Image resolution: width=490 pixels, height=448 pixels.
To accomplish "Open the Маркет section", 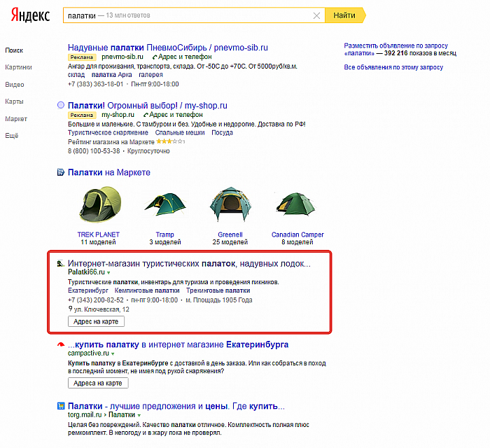I will pos(16,119).
